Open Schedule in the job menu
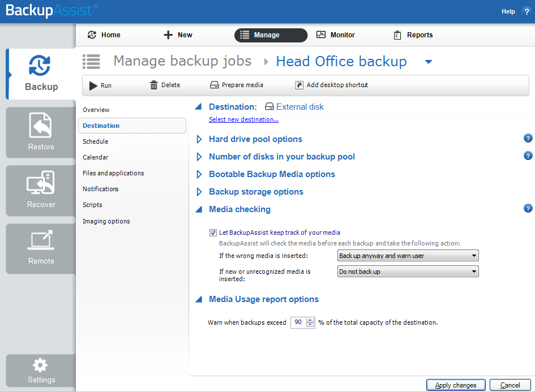 click(95, 141)
